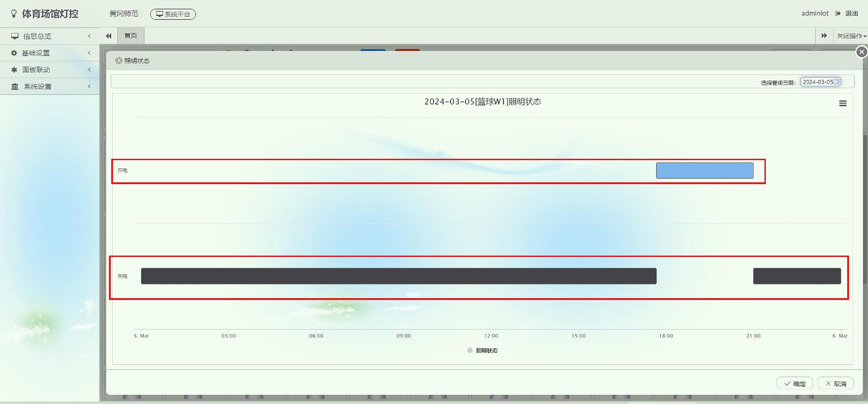This screenshot has width=868, height=404.
Task: Click the rewind tabs left arrow
Action: (x=108, y=36)
